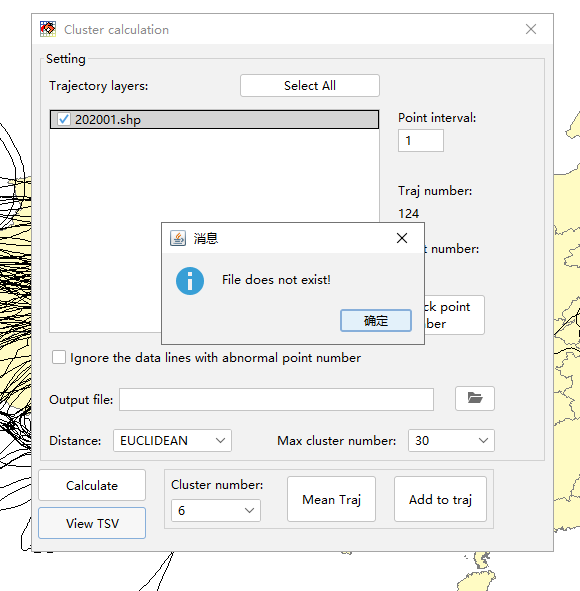Click the Output file text field
The width and height of the screenshot is (580, 591).
[277, 400]
